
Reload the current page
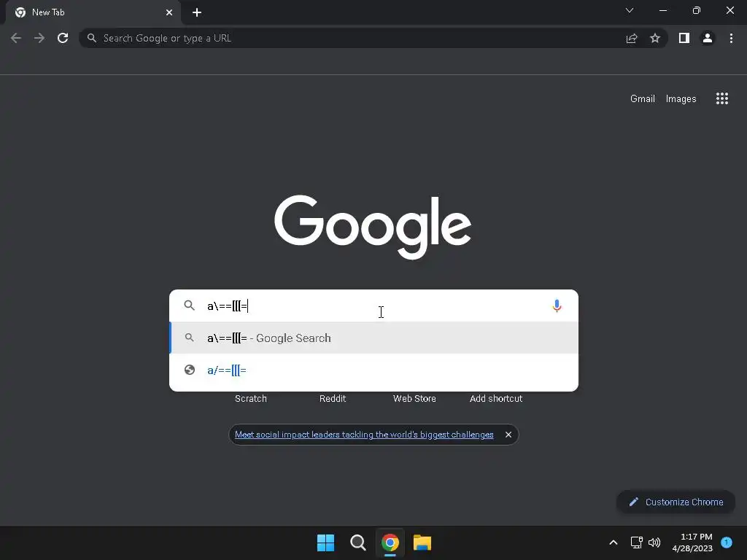pos(63,38)
